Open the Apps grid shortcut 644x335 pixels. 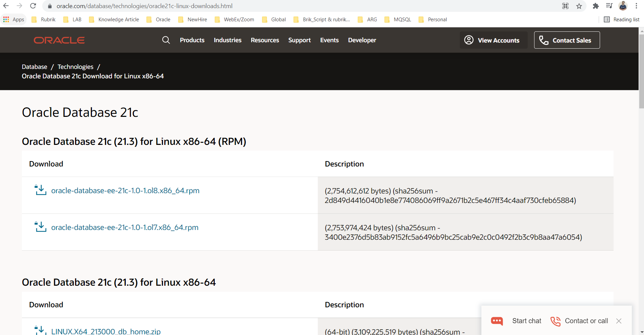14,20
